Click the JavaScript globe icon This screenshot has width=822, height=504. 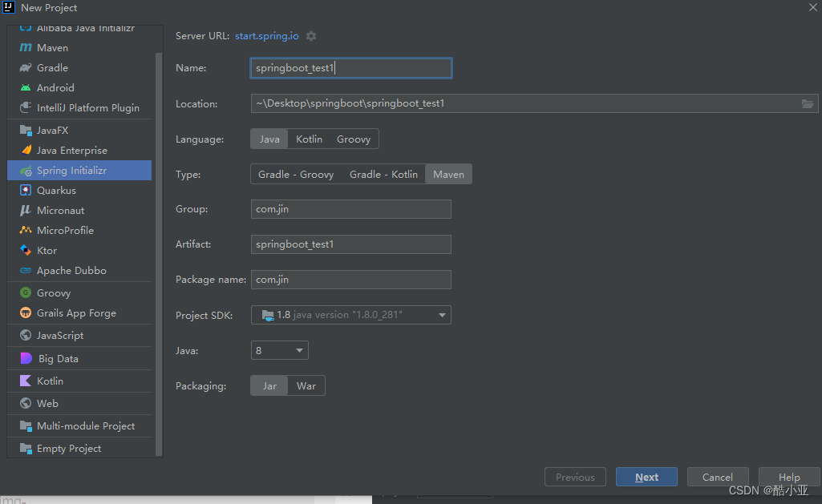coord(25,335)
